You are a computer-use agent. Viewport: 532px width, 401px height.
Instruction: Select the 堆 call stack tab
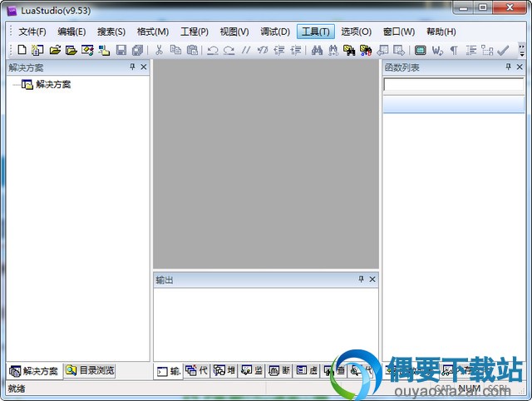[x=224, y=370]
